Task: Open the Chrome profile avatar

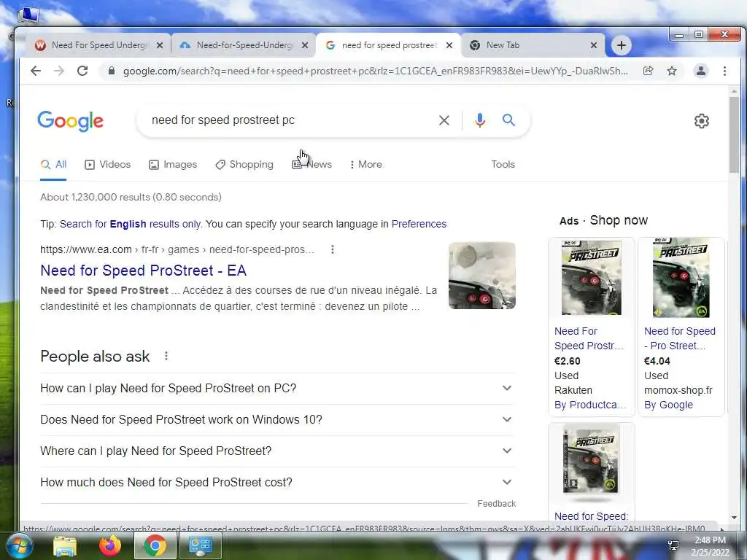Action: [701, 71]
